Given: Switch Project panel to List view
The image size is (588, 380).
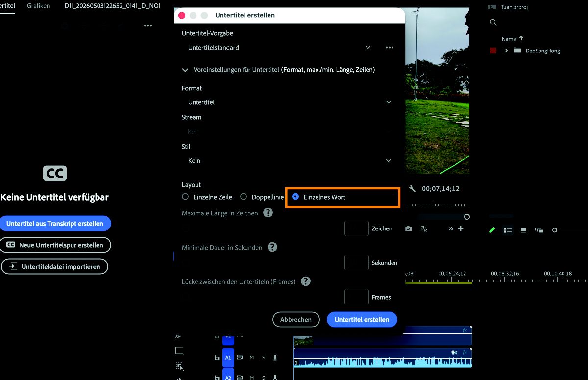Looking at the screenshot, I should pos(508,230).
